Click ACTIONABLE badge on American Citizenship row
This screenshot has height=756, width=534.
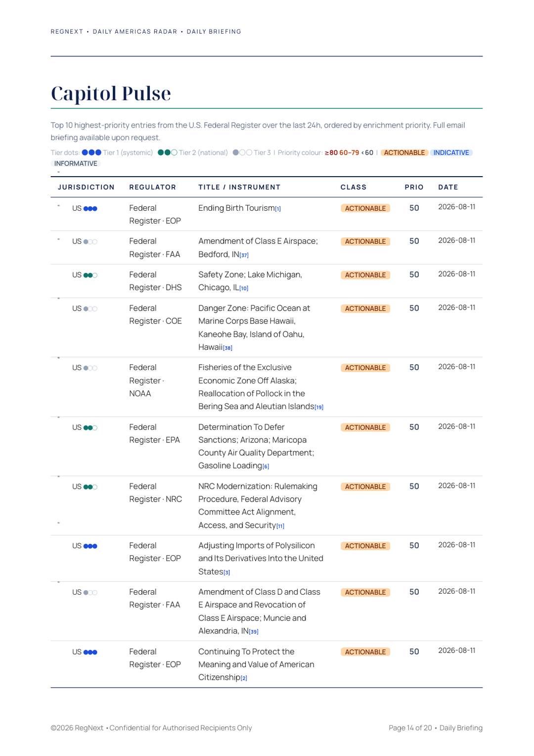click(365, 652)
